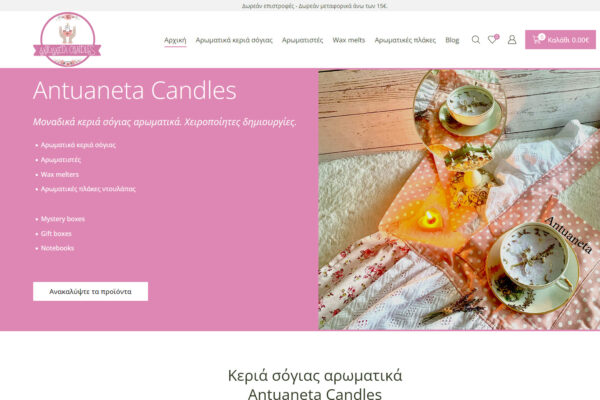
Task: Click Ανακαλύψτε τα προϊόντα button
Action: coord(90,291)
